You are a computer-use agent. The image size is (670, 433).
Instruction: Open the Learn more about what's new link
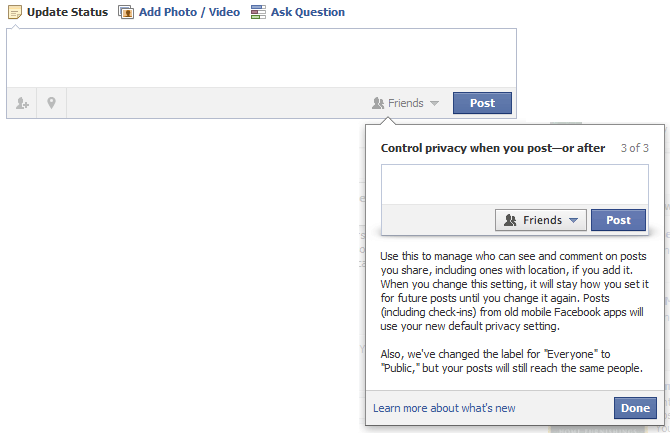444,408
